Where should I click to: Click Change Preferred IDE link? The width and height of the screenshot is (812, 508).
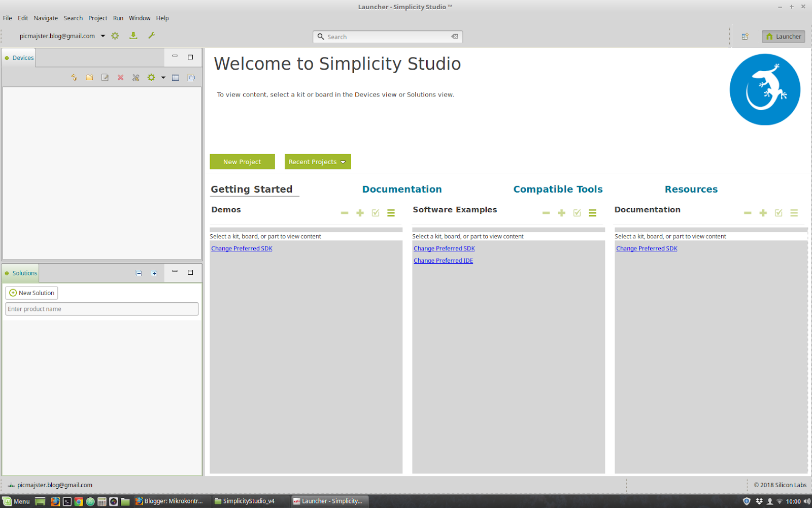(443, 260)
